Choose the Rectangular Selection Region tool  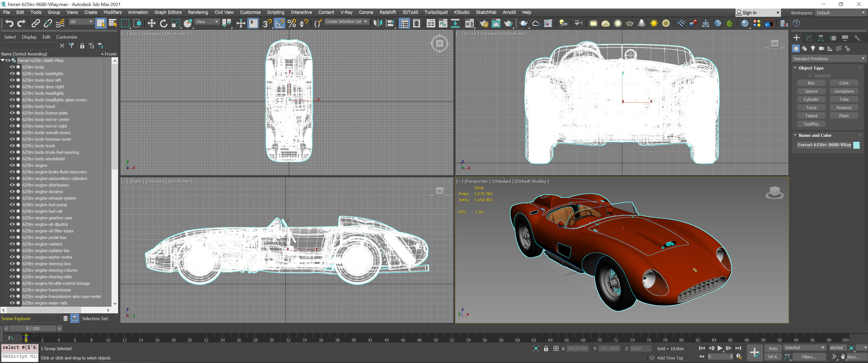coord(125,23)
